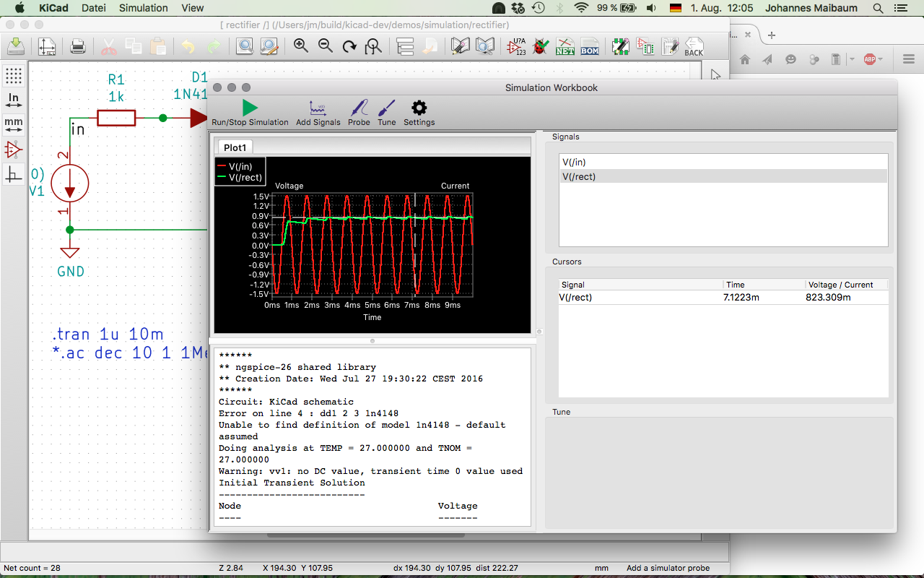Toggle hidden pins display icon
The image size is (924, 578).
coord(14,150)
